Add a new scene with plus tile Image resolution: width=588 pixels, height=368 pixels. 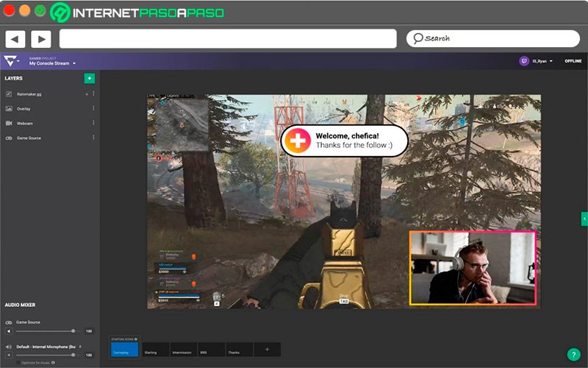(267, 349)
